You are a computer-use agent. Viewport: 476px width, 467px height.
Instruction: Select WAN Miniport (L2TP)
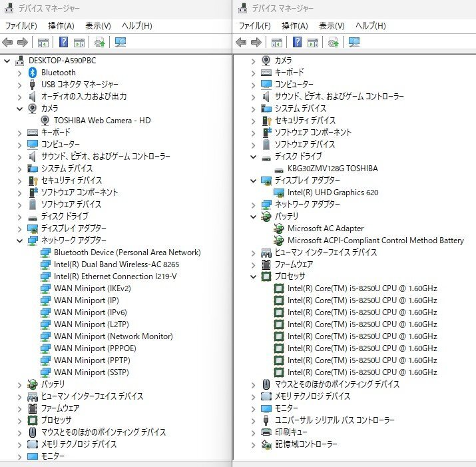pyautogui.click(x=91, y=324)
